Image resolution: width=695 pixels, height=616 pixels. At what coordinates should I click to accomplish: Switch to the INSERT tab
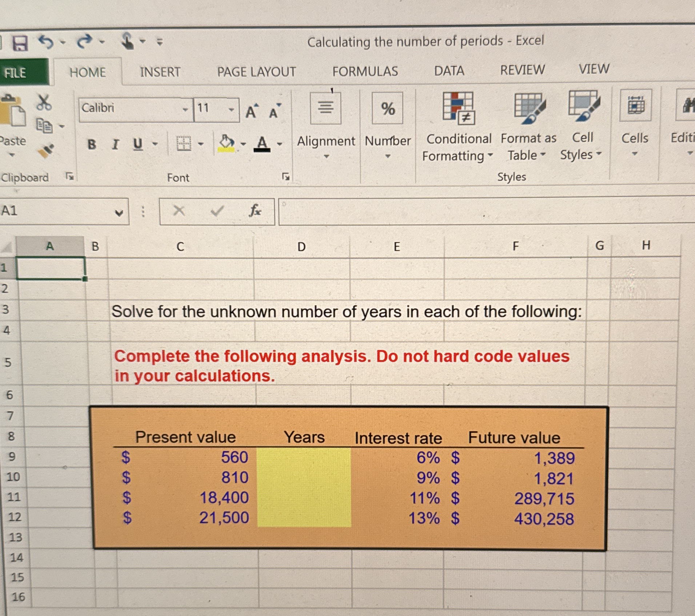[160, 72]
